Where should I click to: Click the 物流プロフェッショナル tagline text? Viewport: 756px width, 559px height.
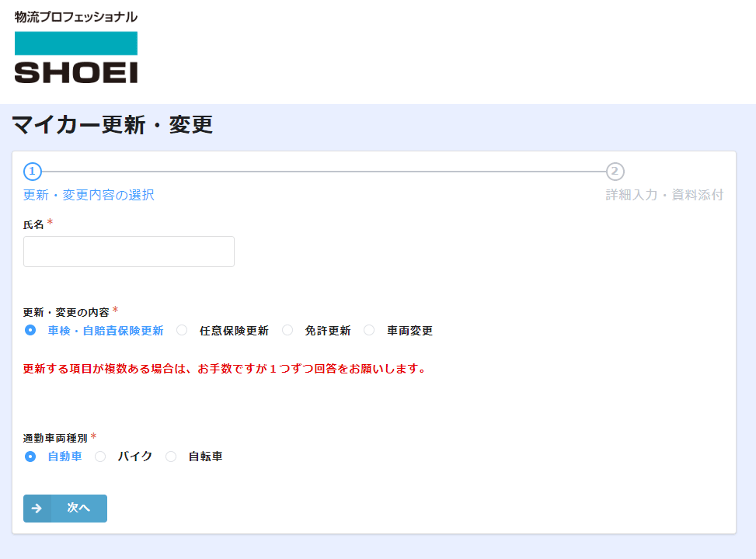75,16
